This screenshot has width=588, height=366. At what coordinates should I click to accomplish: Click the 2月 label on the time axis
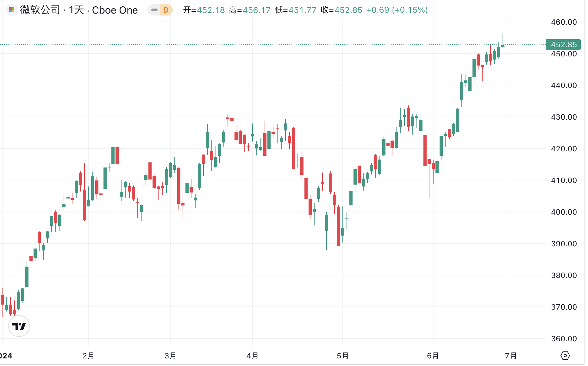[89, 356]
